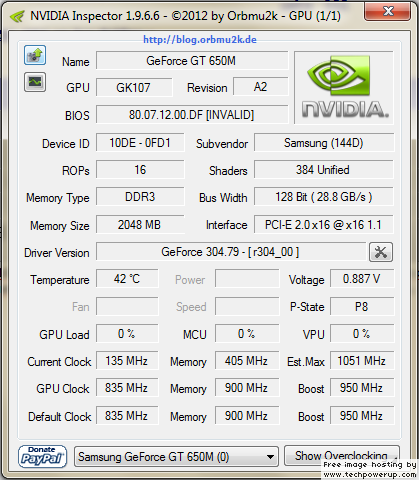Click the Memory Type label

pyautogui.click(x=58, y=198)
